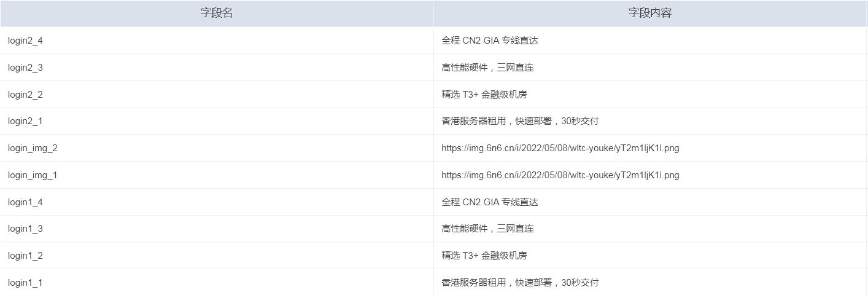Select the 香港服务器租用 content in the login2_1 row
This screenshot has height=295, width=868.
[520, 121]
